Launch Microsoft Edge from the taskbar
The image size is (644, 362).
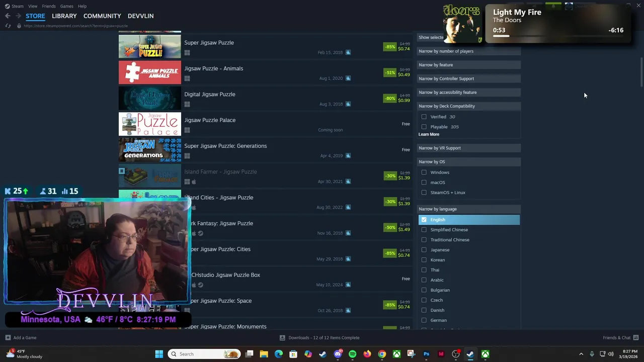(x=279, y=354)
